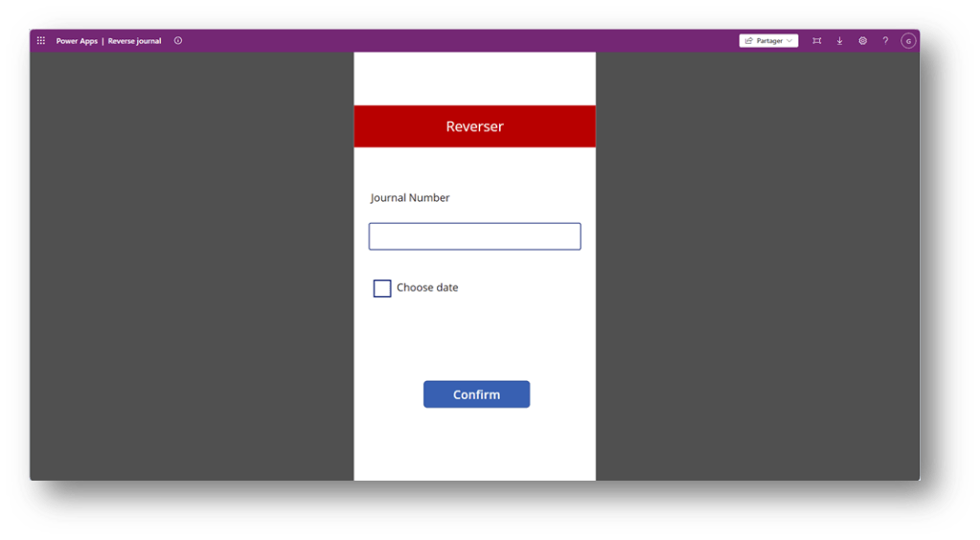980x540 pixels.
Task: Click the red Reverser header banner
Action: 474,126
